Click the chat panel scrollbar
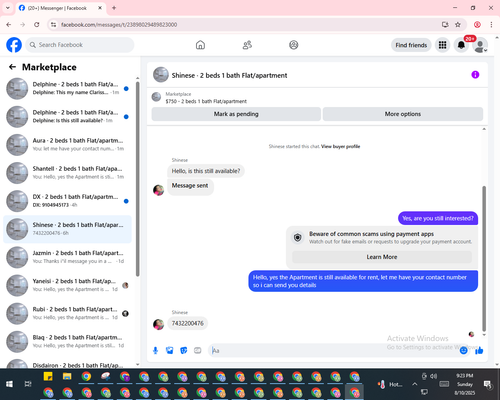The width and height of the screenshot is (500, 400). 484,258
